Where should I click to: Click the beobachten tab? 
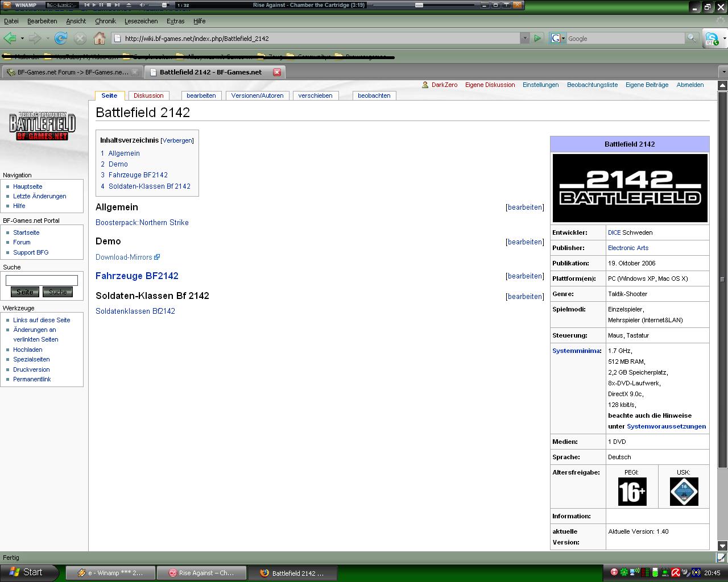point(374,95)
